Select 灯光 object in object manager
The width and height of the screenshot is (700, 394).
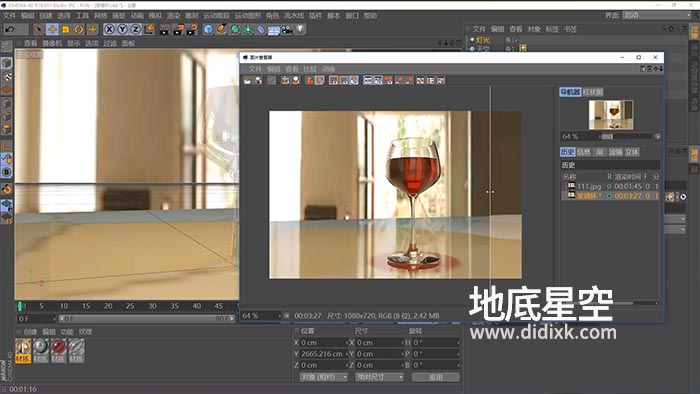pos(483,40)
